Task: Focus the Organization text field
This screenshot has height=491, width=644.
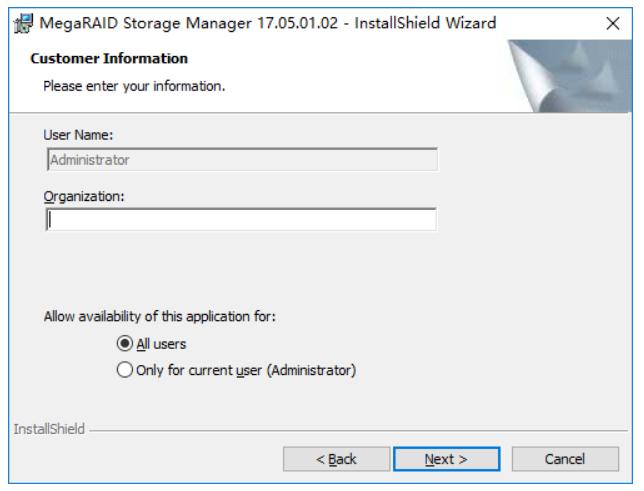Action: (242, 220)
